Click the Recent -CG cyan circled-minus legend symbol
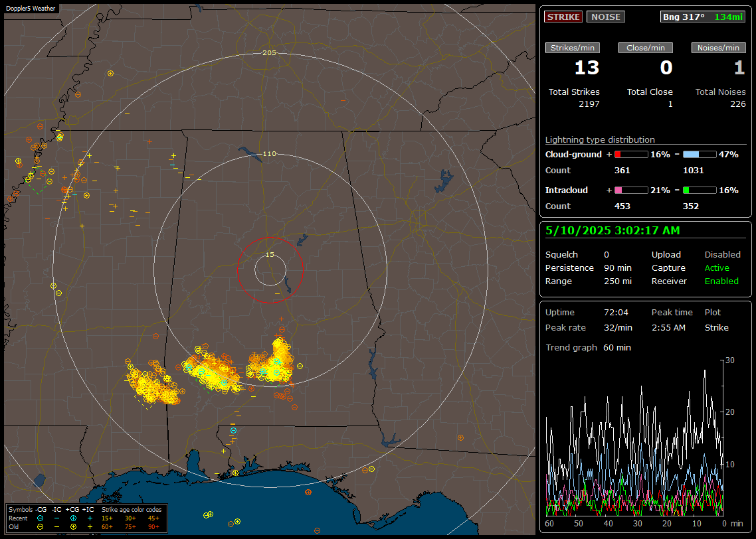Screen dimensions: 756x539 pyautogui.click(x=40, y=518)
